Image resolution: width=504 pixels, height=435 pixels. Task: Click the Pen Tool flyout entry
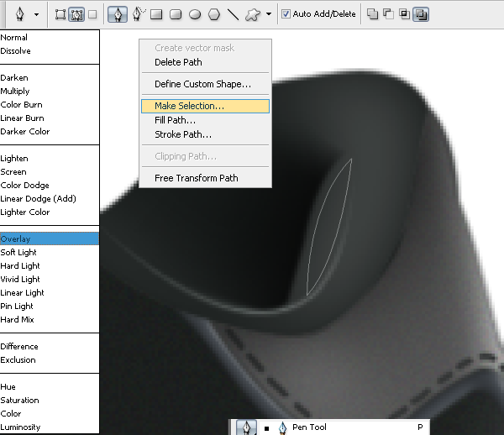(344, 427)
